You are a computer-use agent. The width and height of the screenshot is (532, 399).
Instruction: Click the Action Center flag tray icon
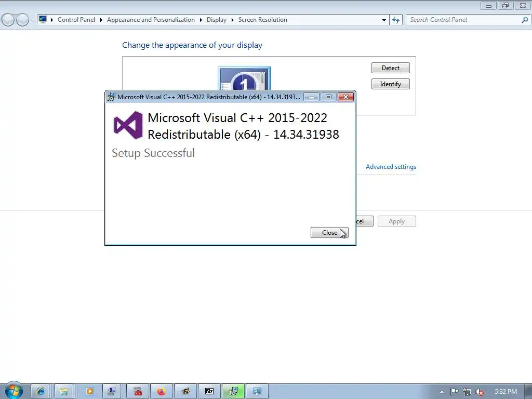[x=454, y=392]
